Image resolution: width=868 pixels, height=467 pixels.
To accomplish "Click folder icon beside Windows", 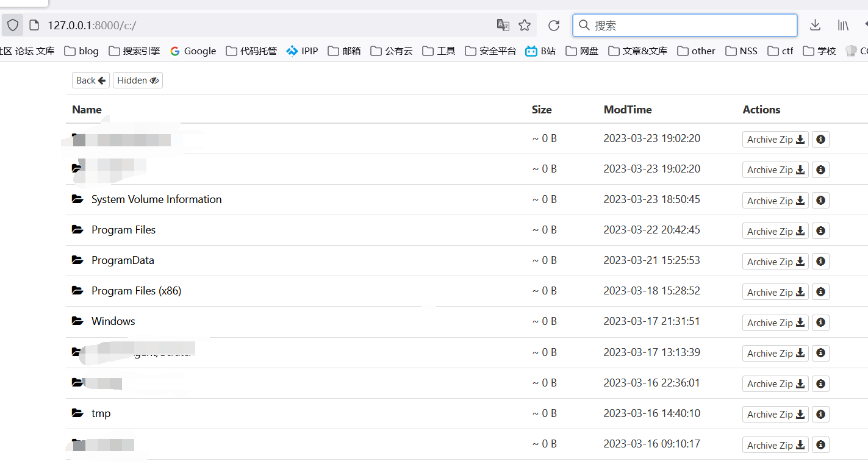I will click(77, 321).
